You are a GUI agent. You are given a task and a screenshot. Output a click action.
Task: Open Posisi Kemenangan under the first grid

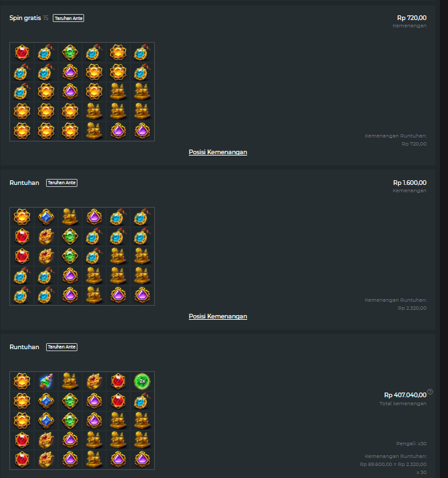click(x=218, y=152)
